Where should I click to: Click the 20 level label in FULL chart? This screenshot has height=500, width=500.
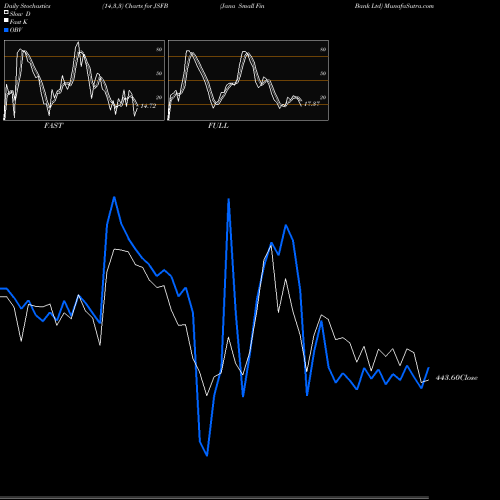(323, 97)
